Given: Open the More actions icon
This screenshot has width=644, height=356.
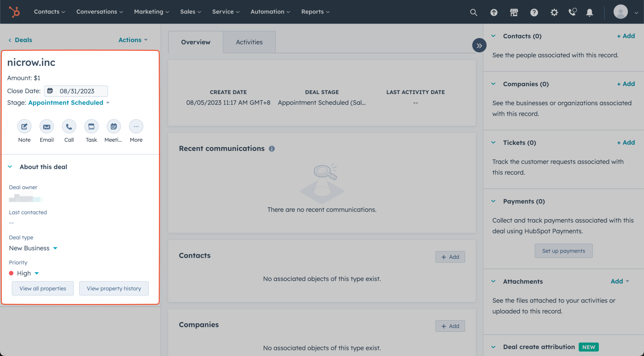Looking at the screenshot, I should coord(136,126).
